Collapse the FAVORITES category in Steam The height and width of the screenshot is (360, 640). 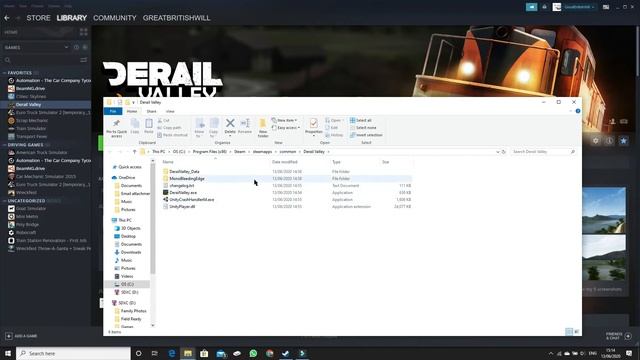[4, 73]
